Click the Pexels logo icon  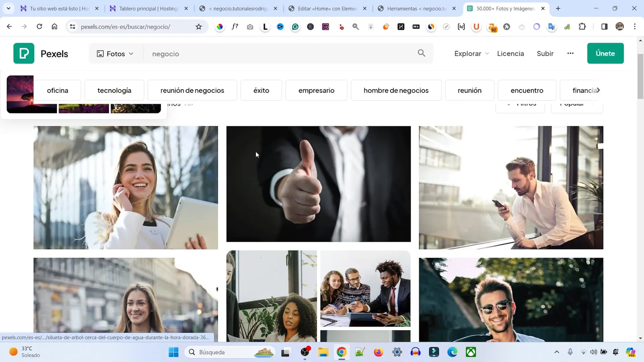(23, 53)
